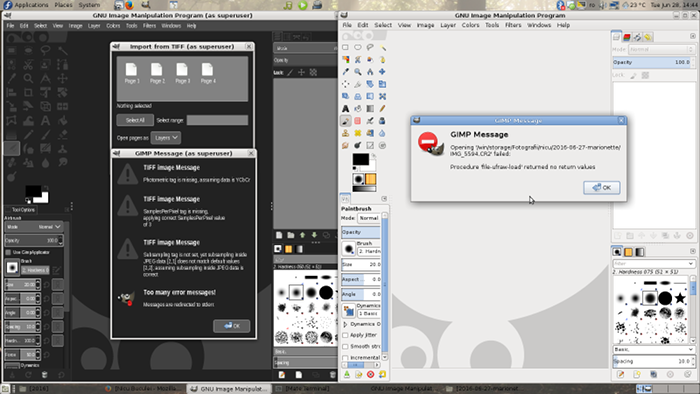Screen dimensions: 700x394
Task: Toggle Use GimpApplicator checkbox in dark GIMP
Action: pos(8,252)
